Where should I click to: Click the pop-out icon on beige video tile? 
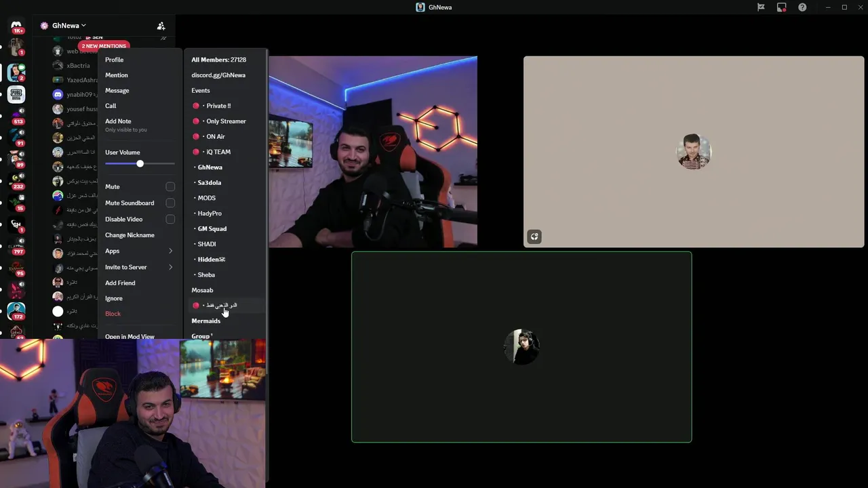[534, 237]
